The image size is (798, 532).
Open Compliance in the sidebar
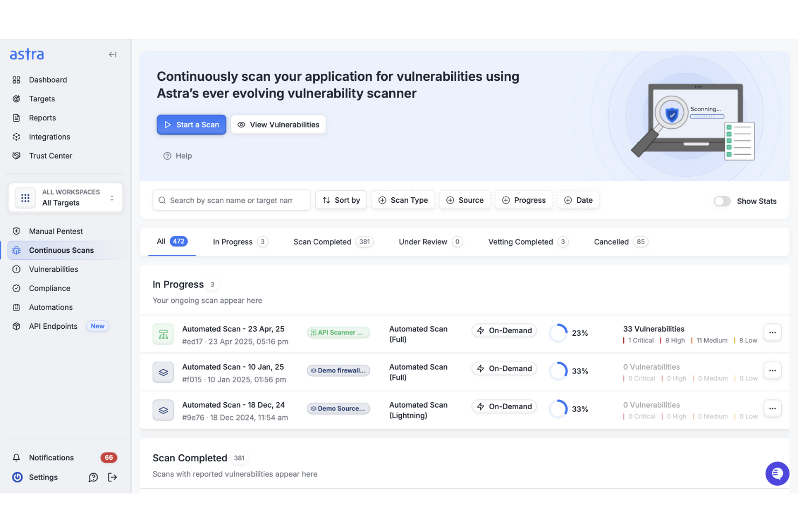pos(50,288)
